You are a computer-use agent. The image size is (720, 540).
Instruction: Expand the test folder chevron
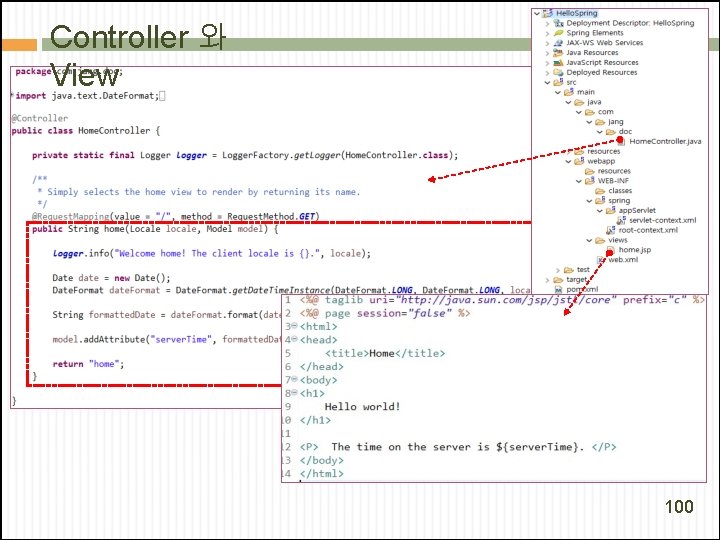(558, 270)
